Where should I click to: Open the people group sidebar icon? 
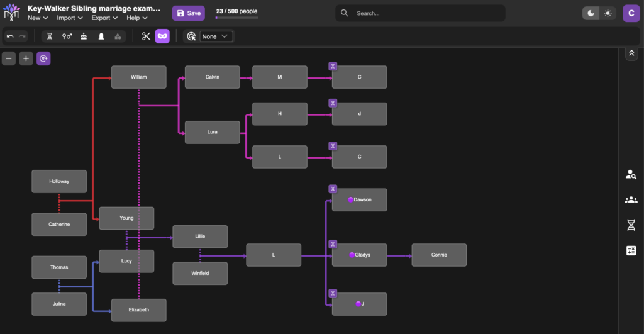[631, 200]
